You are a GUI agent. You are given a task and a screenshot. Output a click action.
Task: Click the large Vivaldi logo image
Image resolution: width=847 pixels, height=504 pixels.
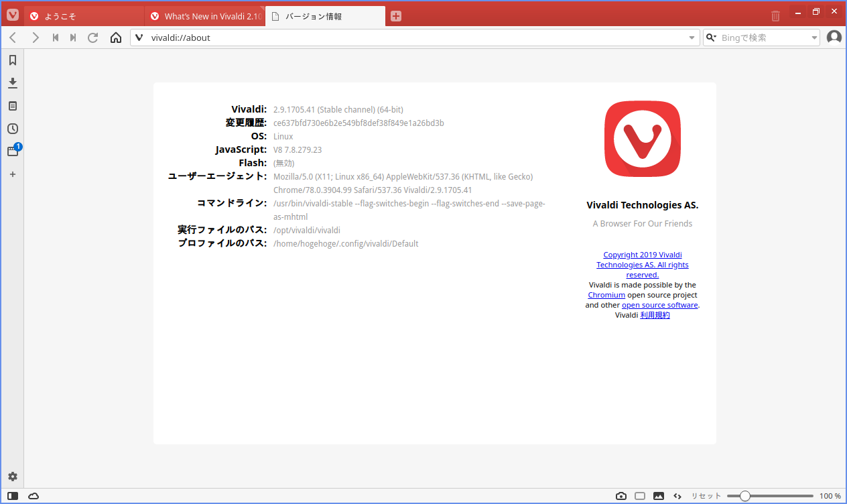point(643,139)
